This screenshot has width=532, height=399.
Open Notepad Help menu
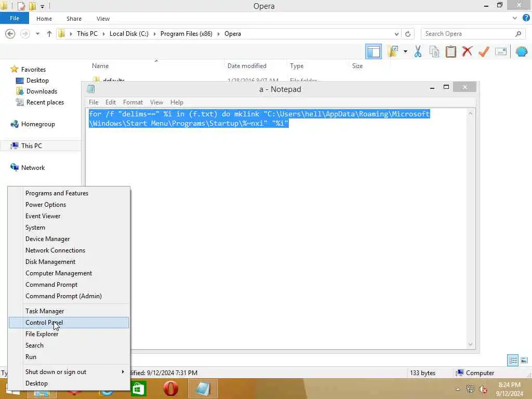point(177,102)
